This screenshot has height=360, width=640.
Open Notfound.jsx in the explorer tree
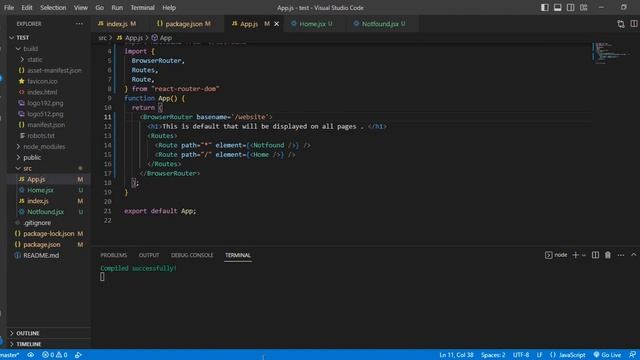[49, 212]
